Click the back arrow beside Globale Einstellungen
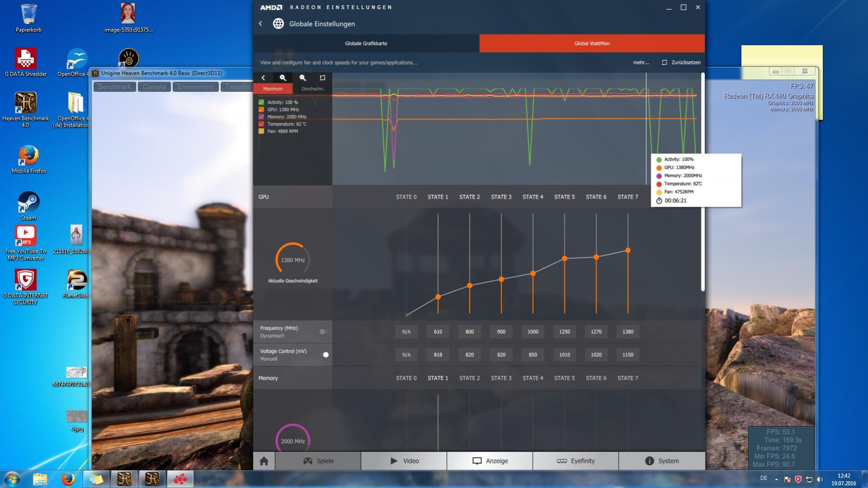This screenshot has width=868, height=488. click(261, 24)
